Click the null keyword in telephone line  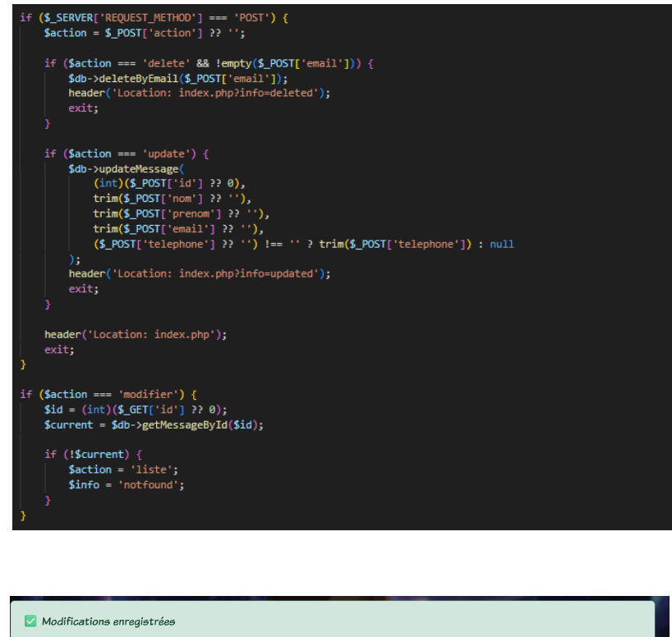(x=502, y=244)
